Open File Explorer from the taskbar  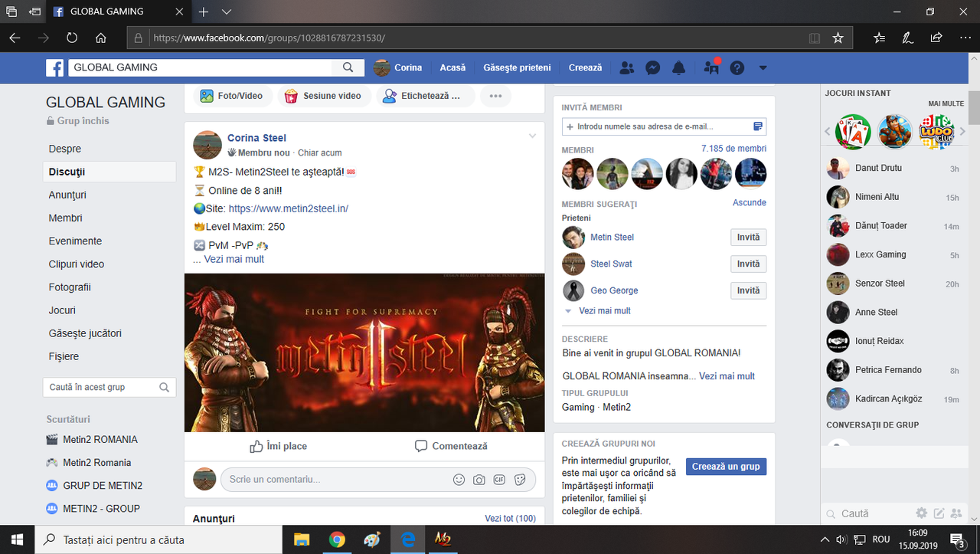click(302, 539)
